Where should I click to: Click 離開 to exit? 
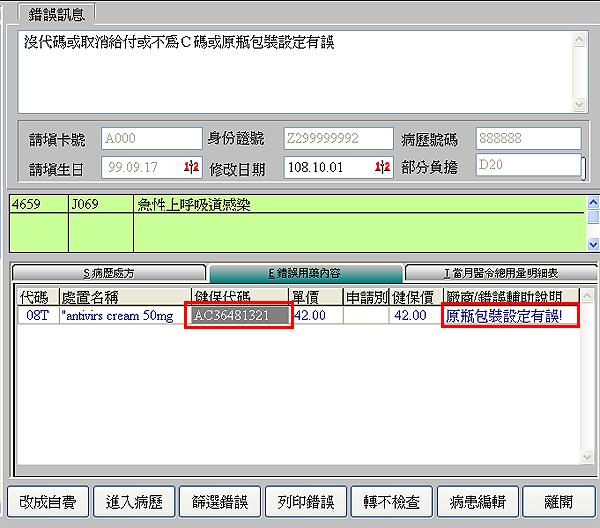560,501
